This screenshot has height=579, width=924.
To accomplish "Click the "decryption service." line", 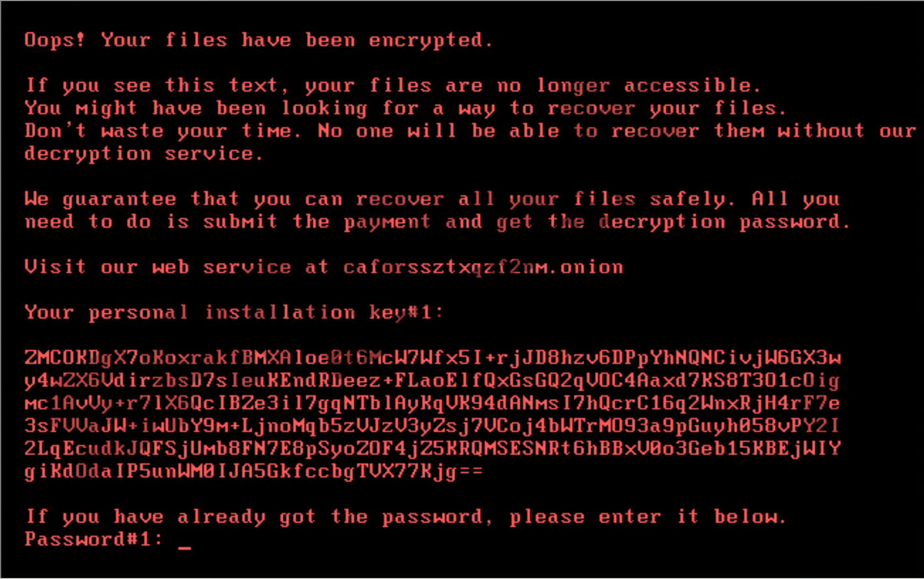I will (x=144, y=154).
